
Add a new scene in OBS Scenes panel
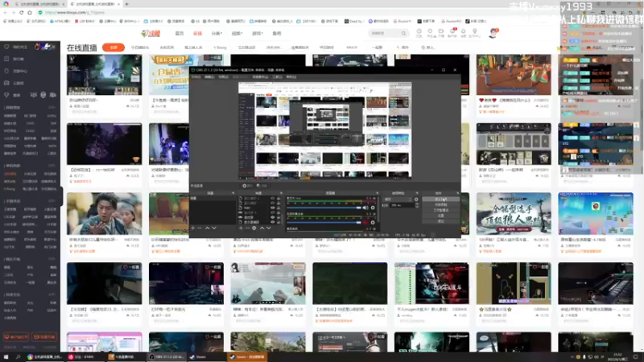tap(193, 228)
